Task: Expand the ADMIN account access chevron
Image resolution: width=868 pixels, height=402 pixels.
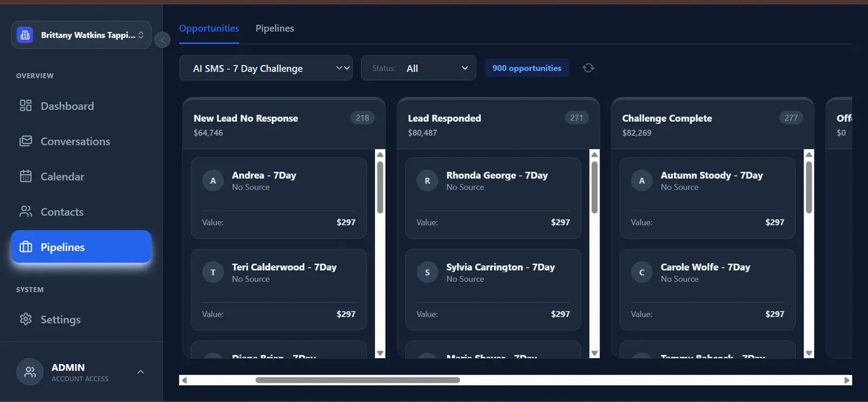Action: 141,372
